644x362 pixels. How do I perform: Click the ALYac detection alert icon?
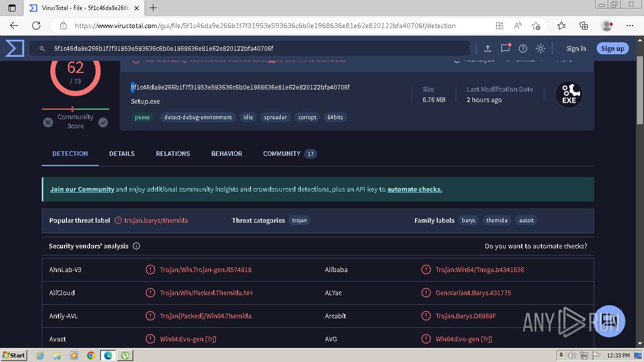426,293
